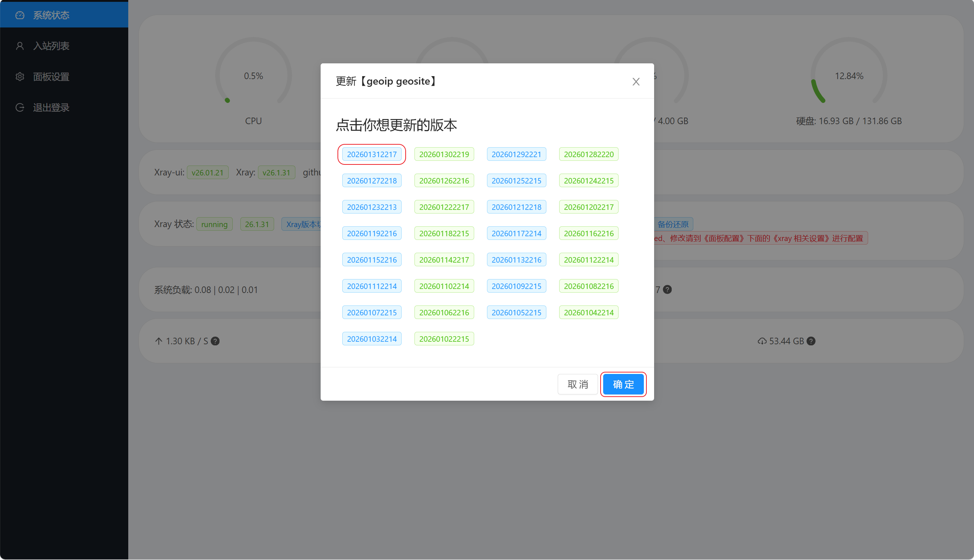Screen dimensions: 974x560
Task: Select version 202601292221
Action: point(516,154)
